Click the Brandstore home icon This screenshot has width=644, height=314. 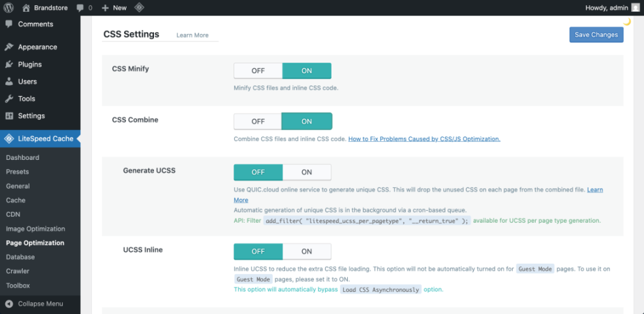coord(26,8)
